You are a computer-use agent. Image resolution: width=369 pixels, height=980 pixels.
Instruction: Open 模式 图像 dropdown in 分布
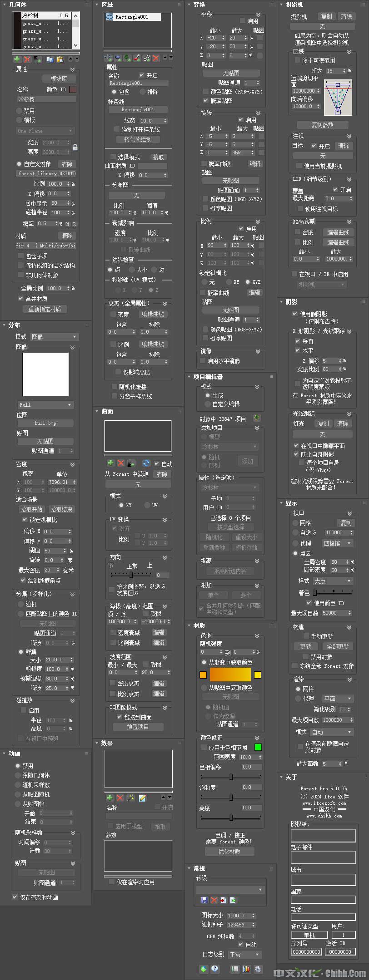[x=55, y=337]
